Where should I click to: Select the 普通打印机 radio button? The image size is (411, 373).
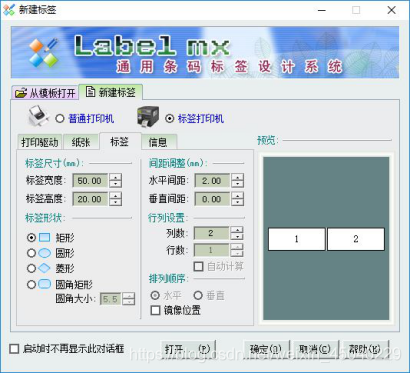60,118
